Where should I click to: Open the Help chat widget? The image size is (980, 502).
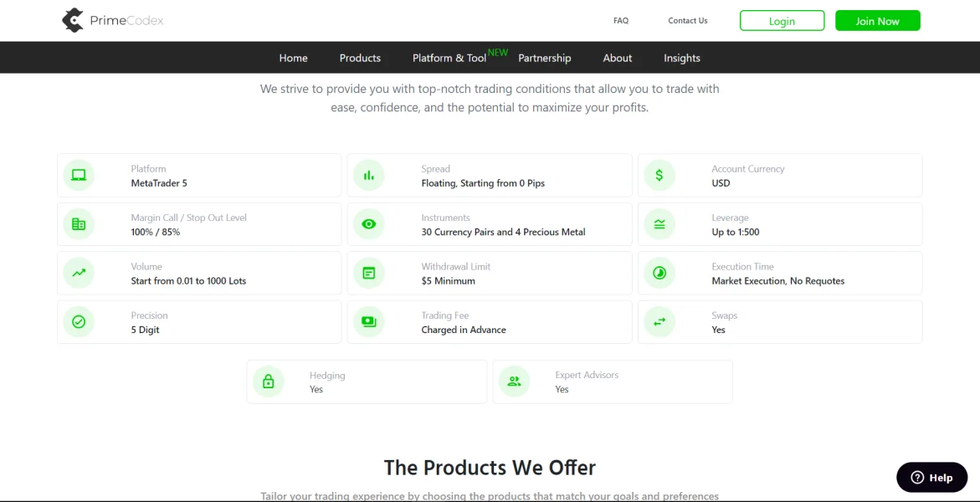point(931,478)
